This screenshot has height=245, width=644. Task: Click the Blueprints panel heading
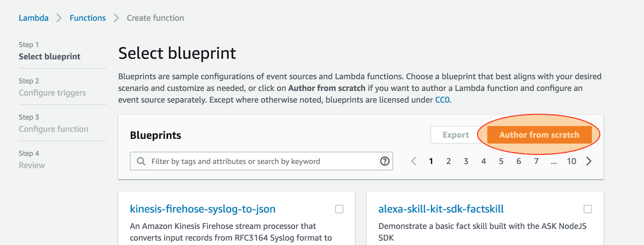155,135
